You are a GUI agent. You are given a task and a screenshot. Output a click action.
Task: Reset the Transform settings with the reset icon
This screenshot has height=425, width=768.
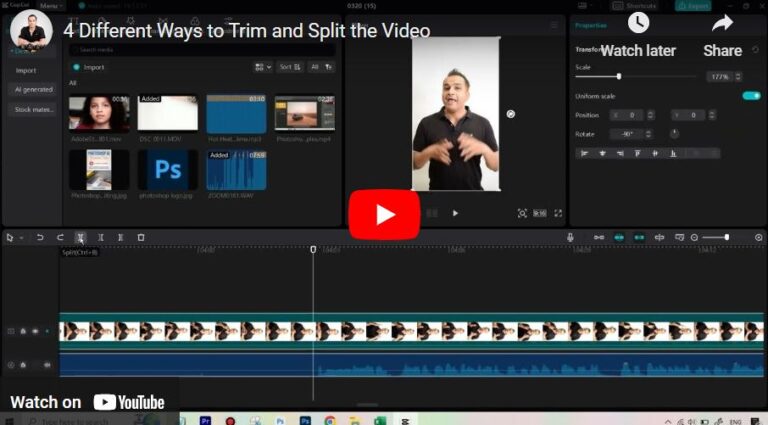(x=755, y=49)
